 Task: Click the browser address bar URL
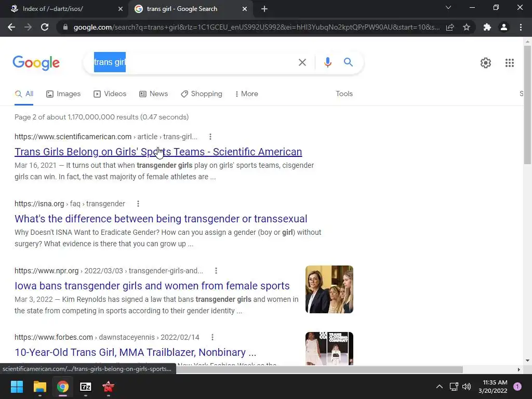(x=257, y=27)
